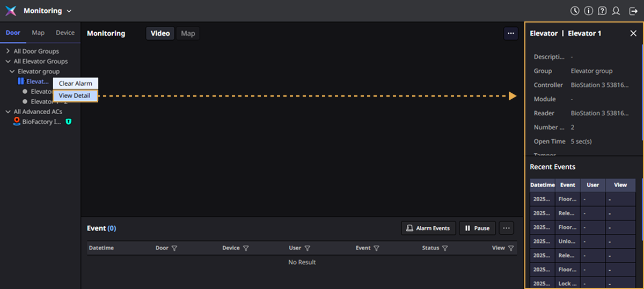Click the logout arrow icon
Viewport: 644px width, 289px height.
pyautogui.click(x=633, y=11)
